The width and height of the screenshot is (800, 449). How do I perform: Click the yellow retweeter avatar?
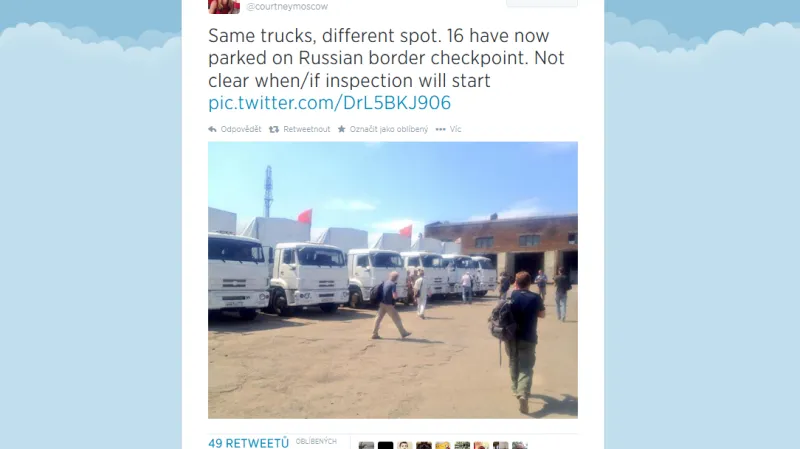443,445
